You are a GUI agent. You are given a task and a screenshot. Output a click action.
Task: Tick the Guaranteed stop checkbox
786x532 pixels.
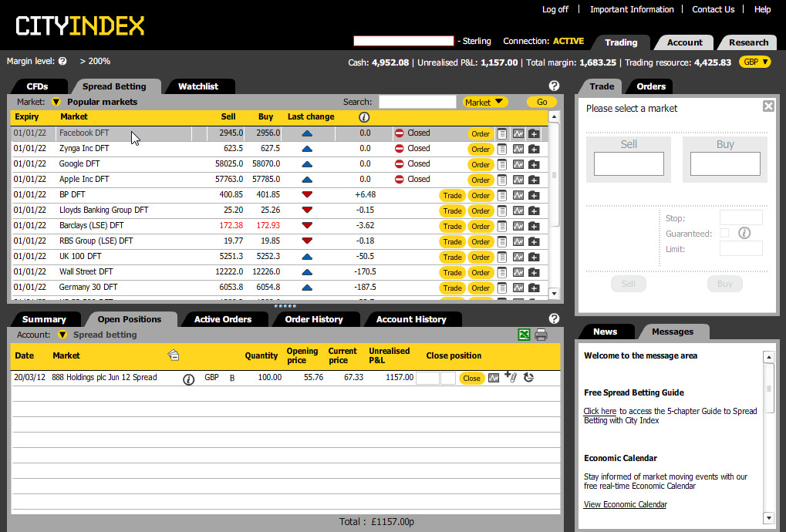(724, 233)
